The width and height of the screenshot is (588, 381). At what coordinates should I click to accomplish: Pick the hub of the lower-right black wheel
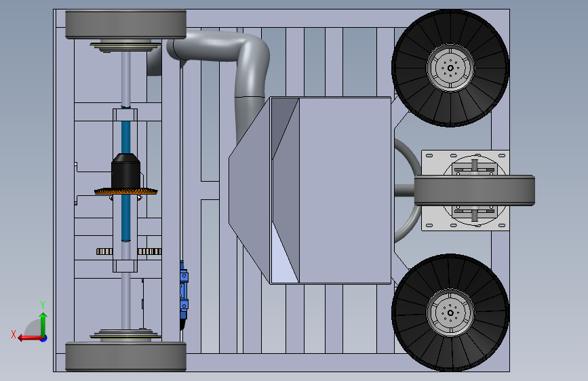(x=450, y=313)
